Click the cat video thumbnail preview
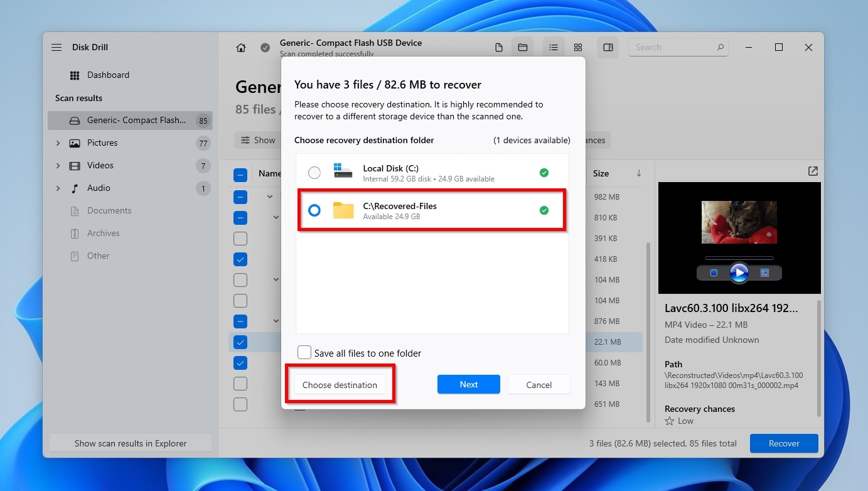The height and width of the screenshot is (491, 868). [739, 222]
